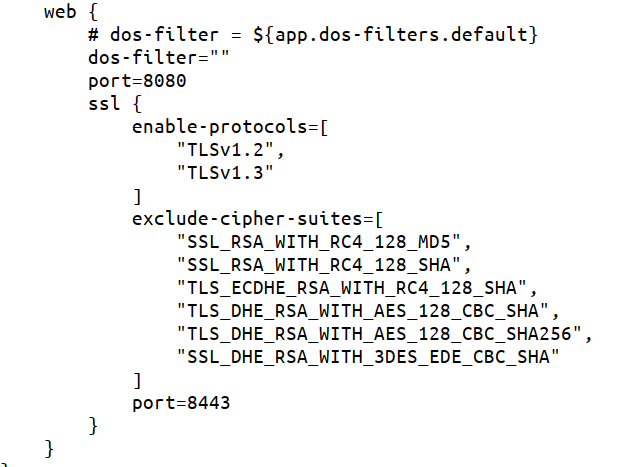
Task: Click the commented dos-filter default line
Action: click(313, 36)
